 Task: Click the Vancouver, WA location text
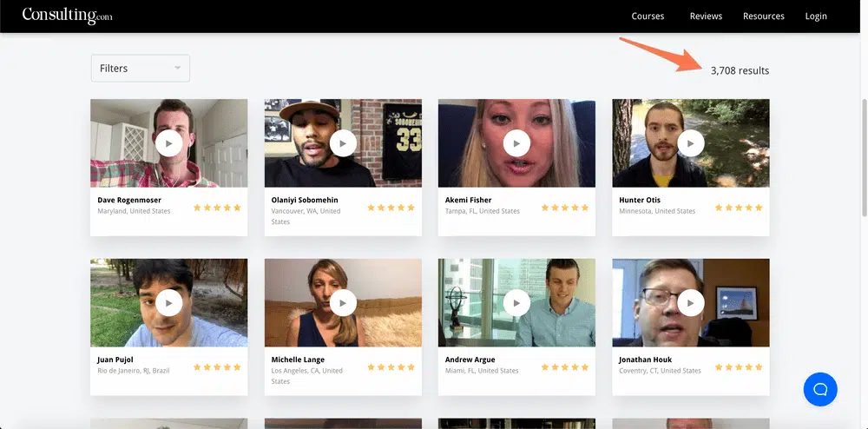pyautogui.click(x=306, y=216)
